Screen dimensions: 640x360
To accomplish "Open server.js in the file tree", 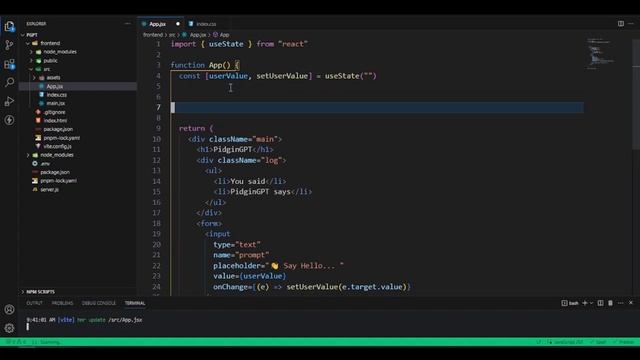I will coord(49,189).
